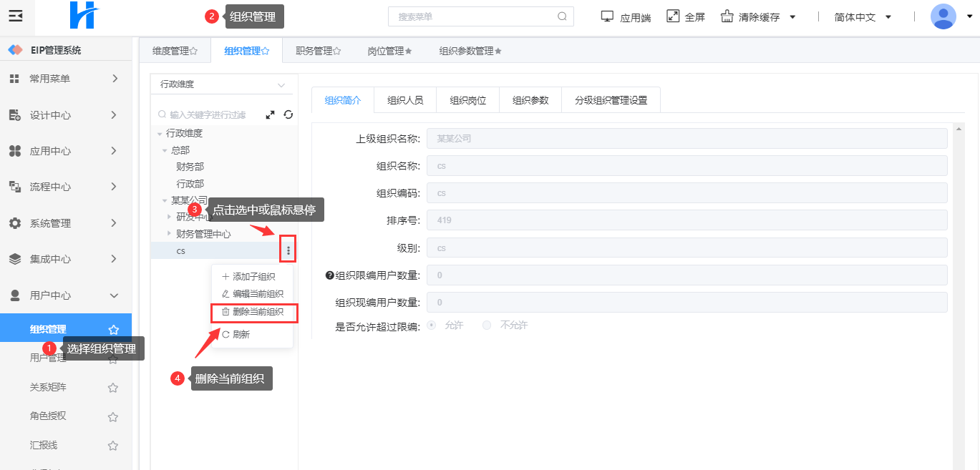Click the EIP管理系统 logo icon
This screenshot has height=470, width=980.
15,50
